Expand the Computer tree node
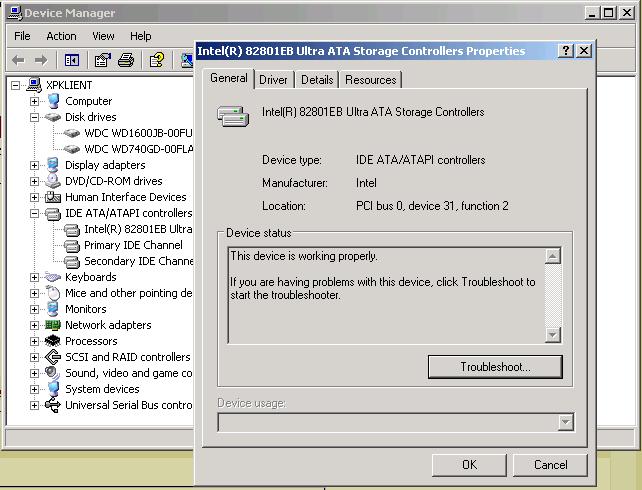This screenshot has height=490, width=642. pos(34,102)
